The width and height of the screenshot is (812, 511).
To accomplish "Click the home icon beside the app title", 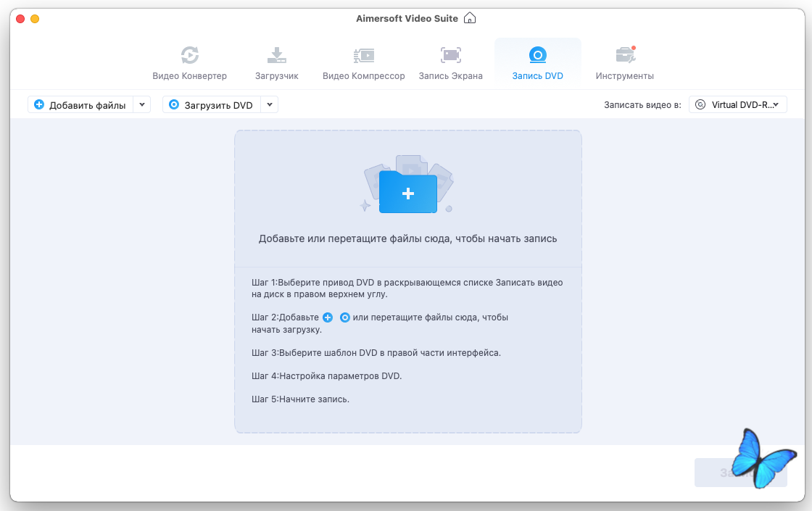I will pyautogui.click(x=470, y=18).
